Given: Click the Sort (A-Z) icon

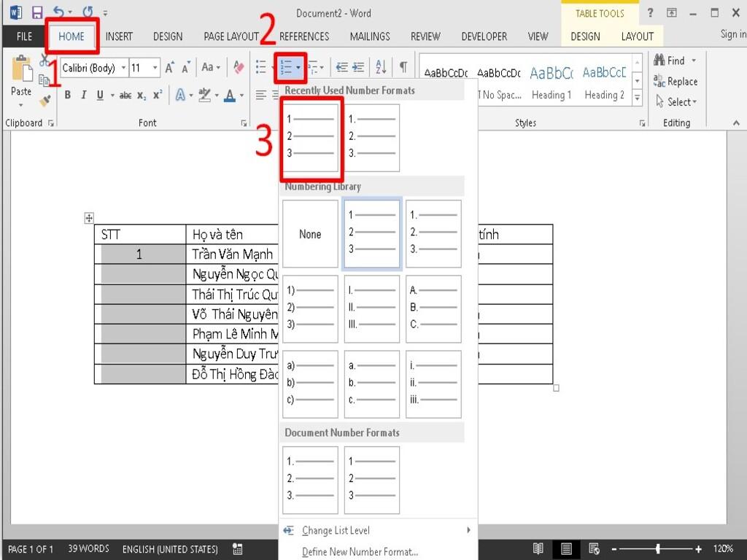Looking at the screenshot, I should tap(381, 67).
